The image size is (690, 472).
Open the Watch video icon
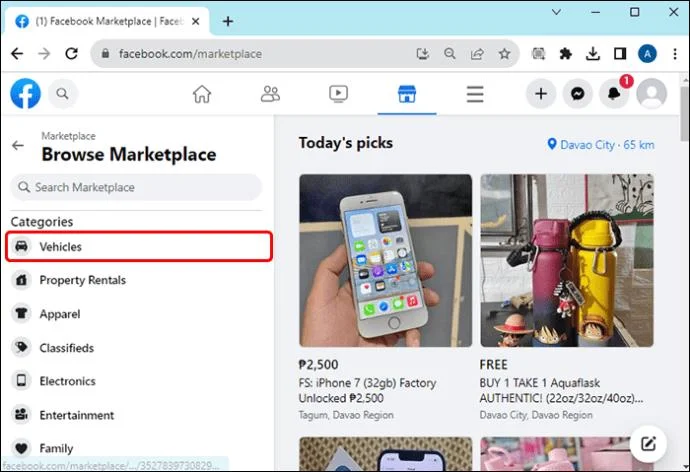click(338, 94)
